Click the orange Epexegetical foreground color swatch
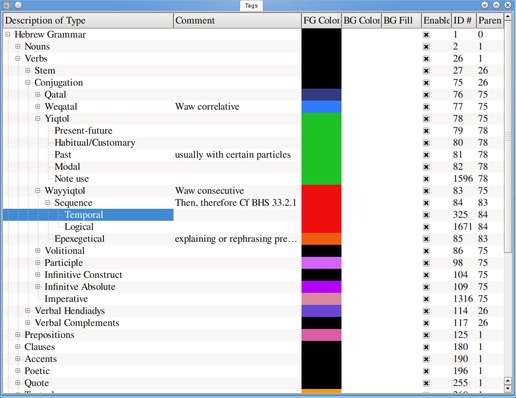Screen dimensions: 516x398 click(321, 239)
